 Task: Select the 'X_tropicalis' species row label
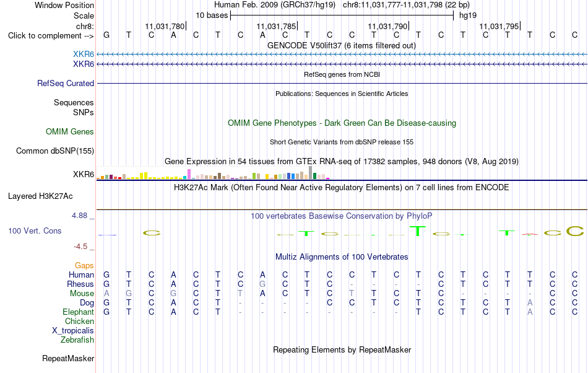coord(73,331)
